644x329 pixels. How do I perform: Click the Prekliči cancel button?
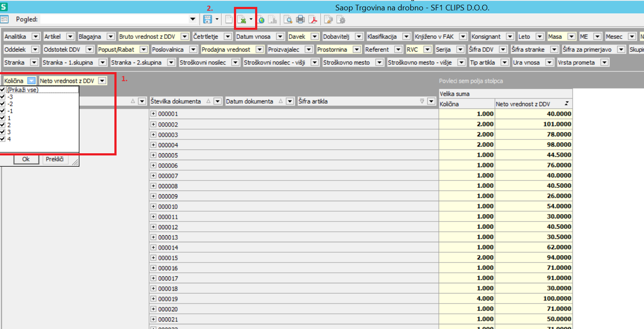click(56, 159)
